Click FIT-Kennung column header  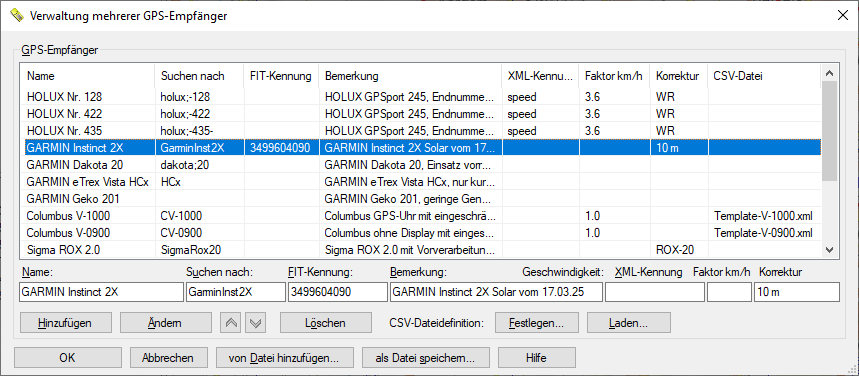[x=282, y=76]
